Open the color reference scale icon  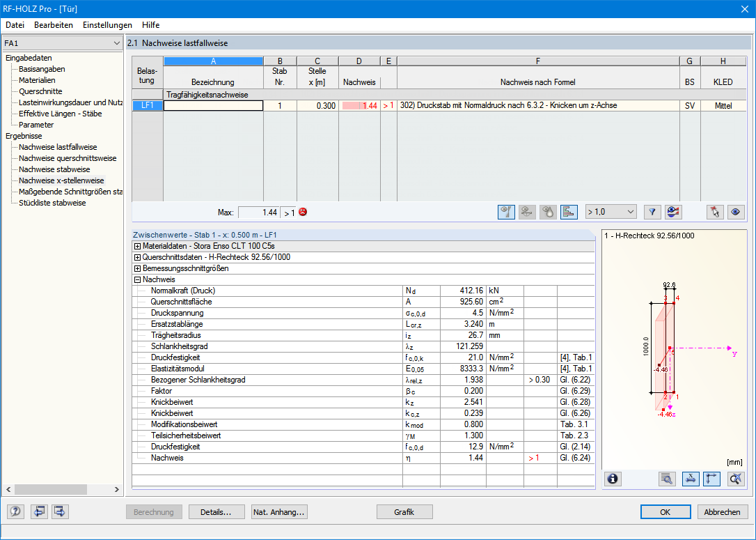pyautogui.click(x=673, y=211)
